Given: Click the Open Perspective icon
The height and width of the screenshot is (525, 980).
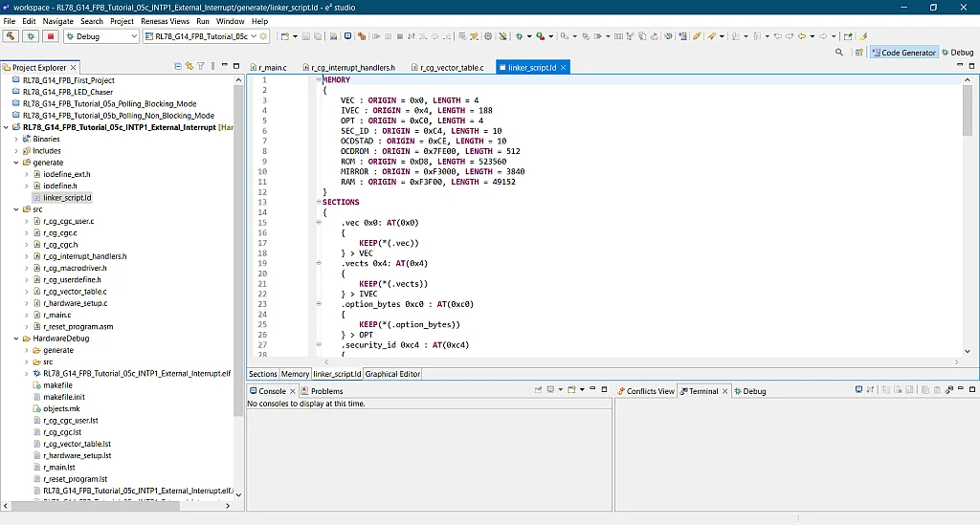Looking at the screenshot, I should [858, 53].
